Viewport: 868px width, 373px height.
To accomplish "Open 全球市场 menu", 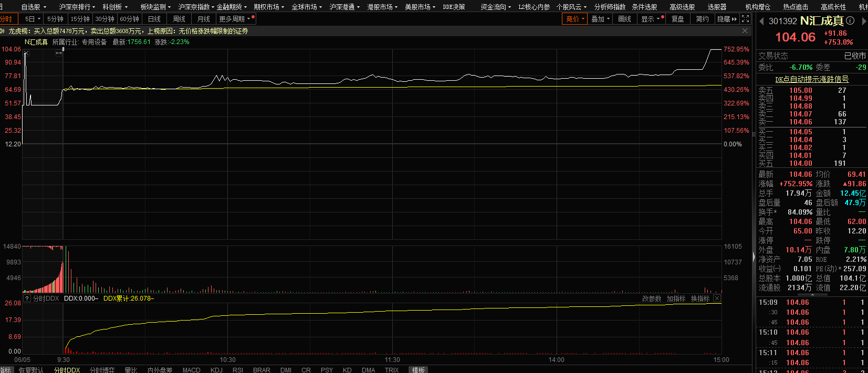I will point(307,7).
